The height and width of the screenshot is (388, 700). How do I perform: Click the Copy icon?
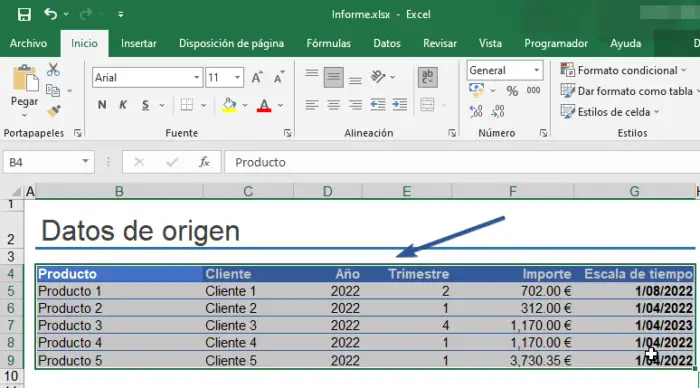click(53, 91)
